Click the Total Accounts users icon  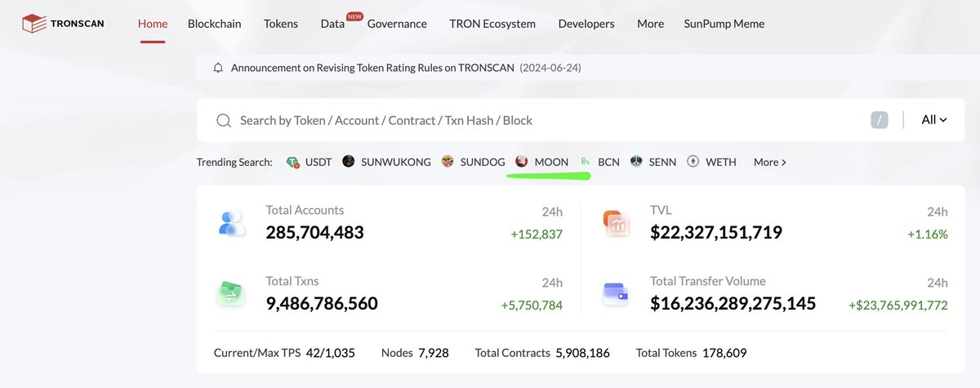pos(232,223)
